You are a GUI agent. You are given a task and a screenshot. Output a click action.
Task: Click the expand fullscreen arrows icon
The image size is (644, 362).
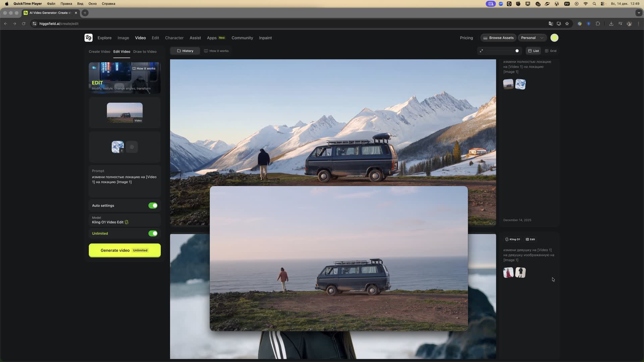481,51
